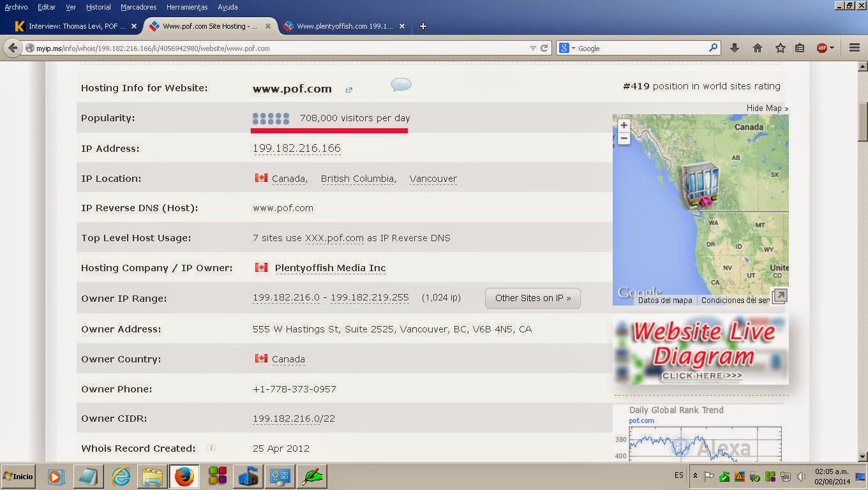
Task: Show bookmarks list icon
Action: coord(800,48)
